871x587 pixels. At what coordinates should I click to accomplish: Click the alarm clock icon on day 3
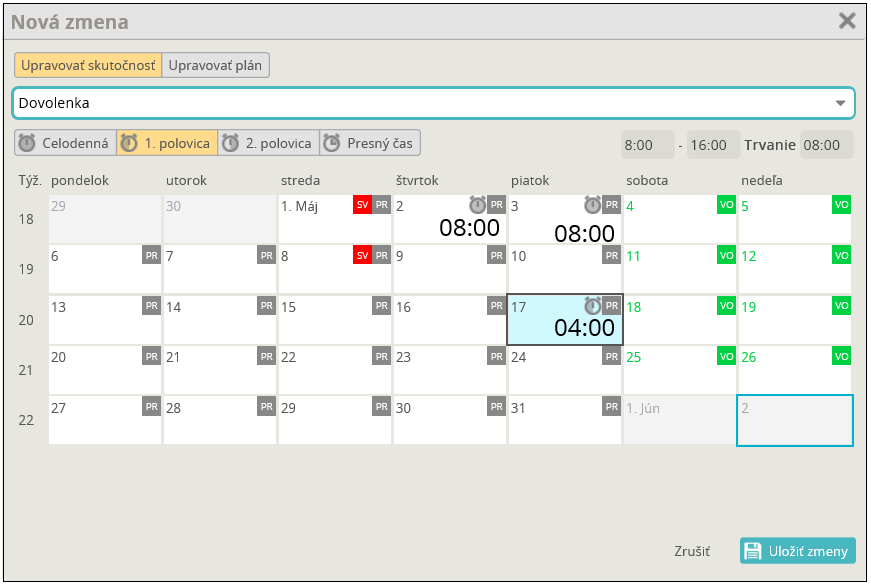point(592,205)
